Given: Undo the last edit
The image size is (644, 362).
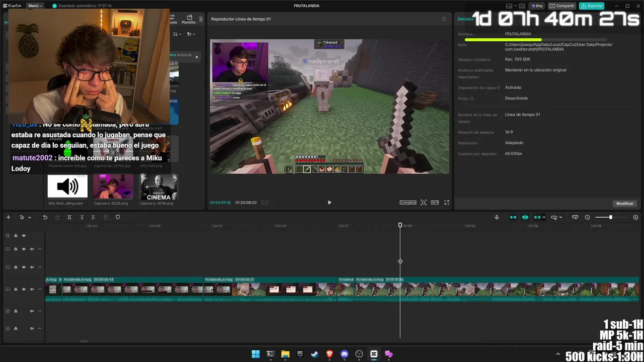Looking at the screenshot, I should click(45, 217).
